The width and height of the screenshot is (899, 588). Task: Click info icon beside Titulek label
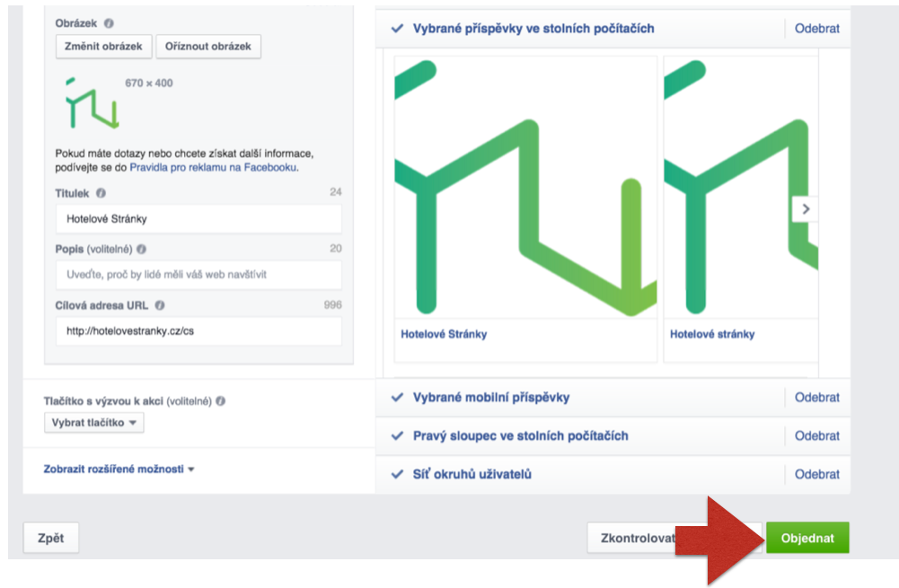click(x=101, y=193)
